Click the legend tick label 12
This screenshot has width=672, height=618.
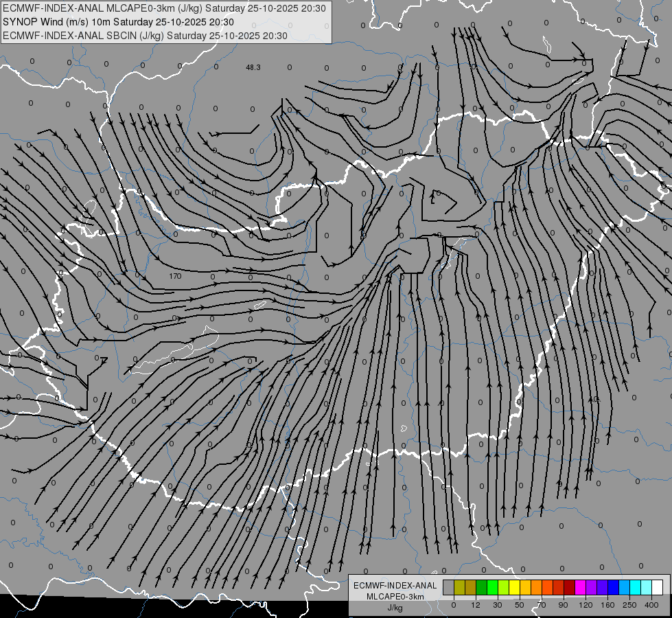(475, 605)
